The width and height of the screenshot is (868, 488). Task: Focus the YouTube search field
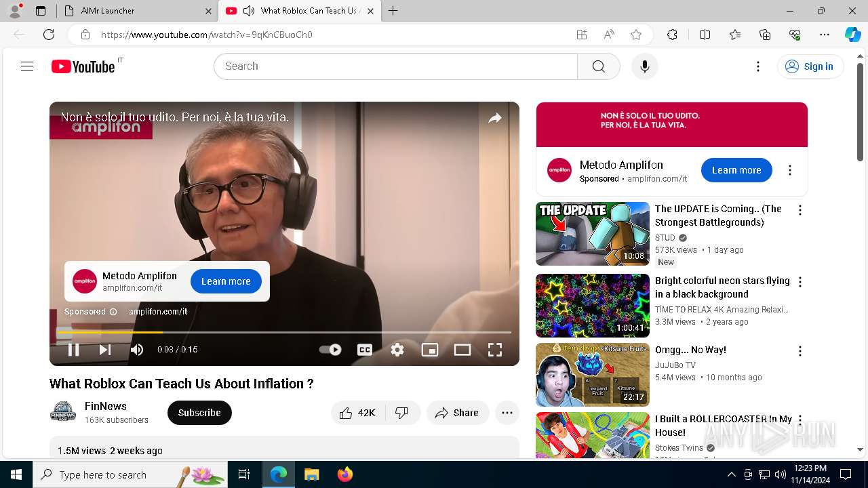point(395,66)
